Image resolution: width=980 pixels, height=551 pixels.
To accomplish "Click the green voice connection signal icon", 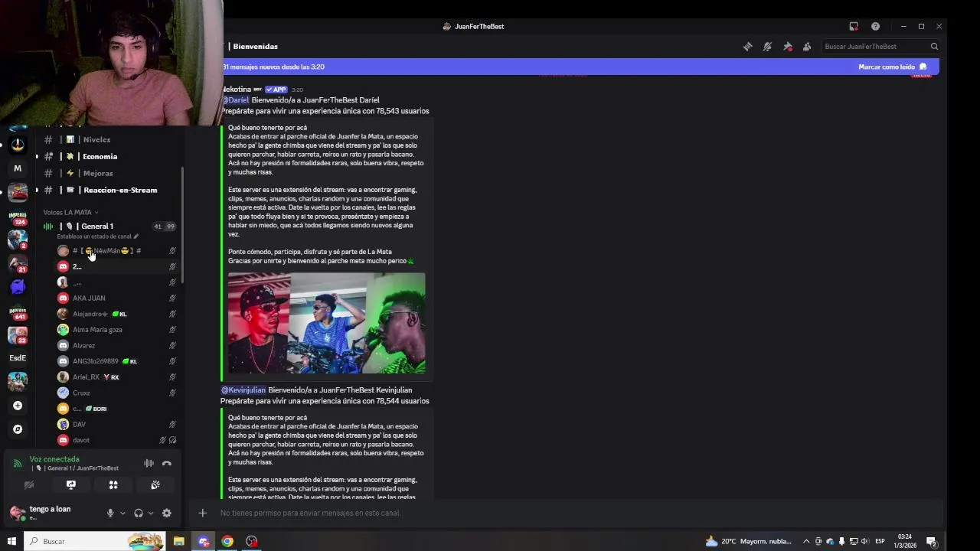I will coord(18,463).
